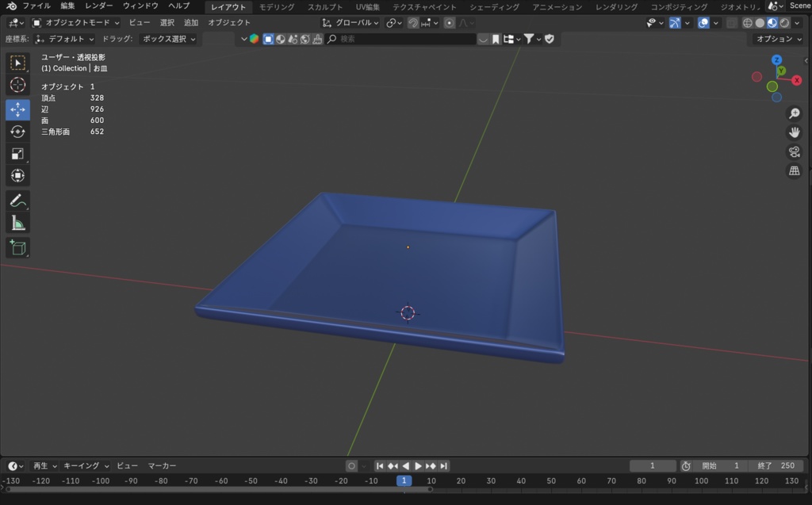
Task: Activate the Measure tool
Action: (17, 222)
